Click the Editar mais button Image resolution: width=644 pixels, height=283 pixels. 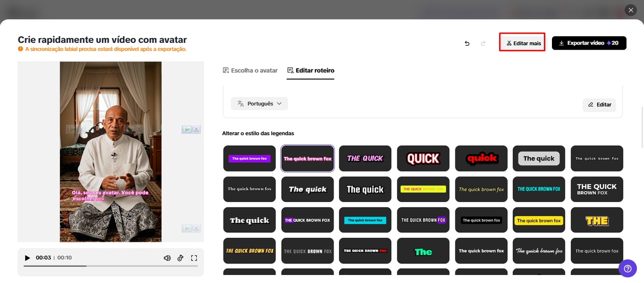coord(522,43)
